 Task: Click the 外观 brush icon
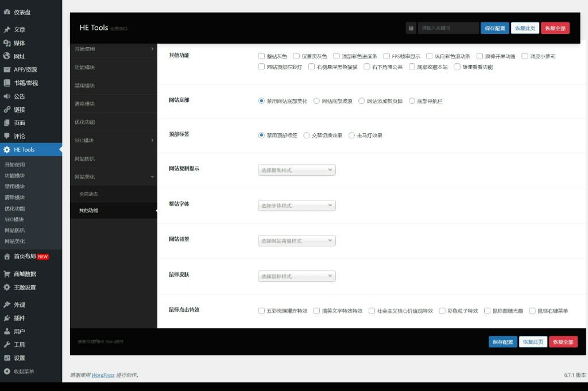tap(7, 305)
